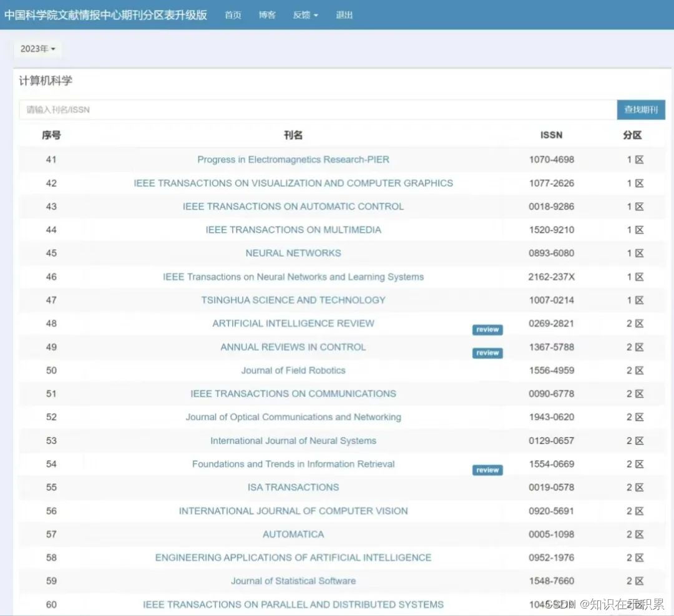This screenshot has width=674, height=616.
Task: Click review badge on Artificial Intelligence Review row
Action: coord(487,330)
